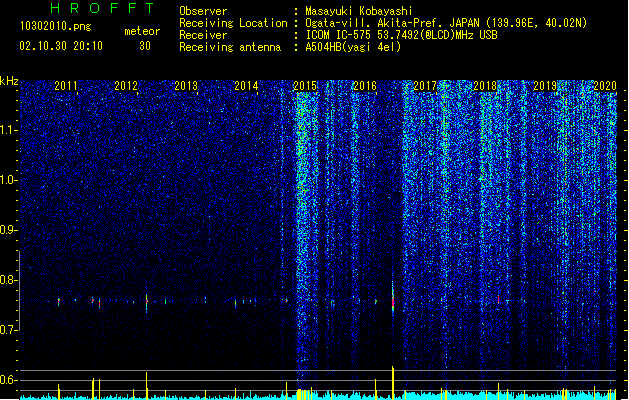Click the 2014 time marker

coord(246,86)
